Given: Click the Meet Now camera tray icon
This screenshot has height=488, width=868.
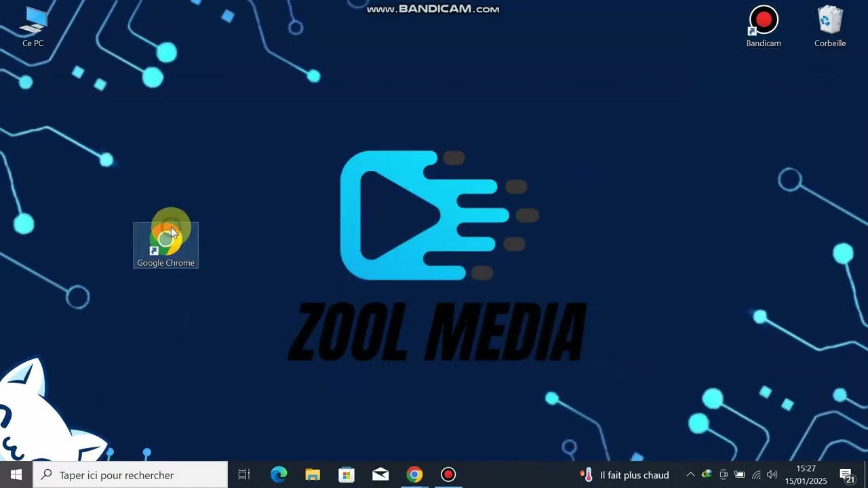Looking at the screenshot, I should (x=724, y=474).
